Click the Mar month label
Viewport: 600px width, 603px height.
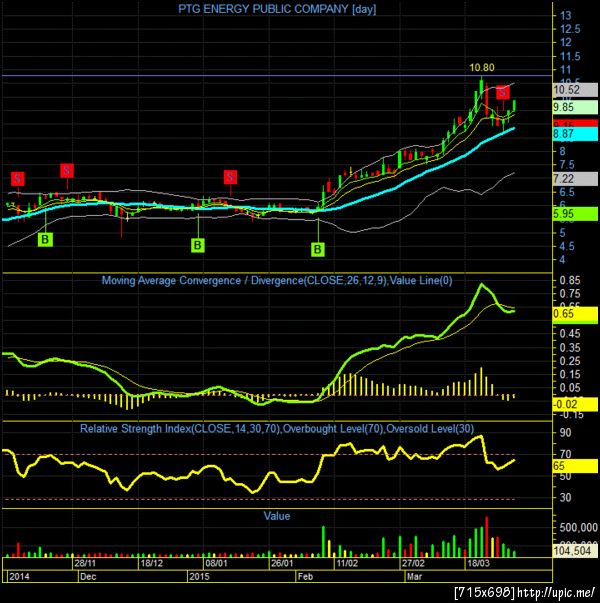point(415,576)
